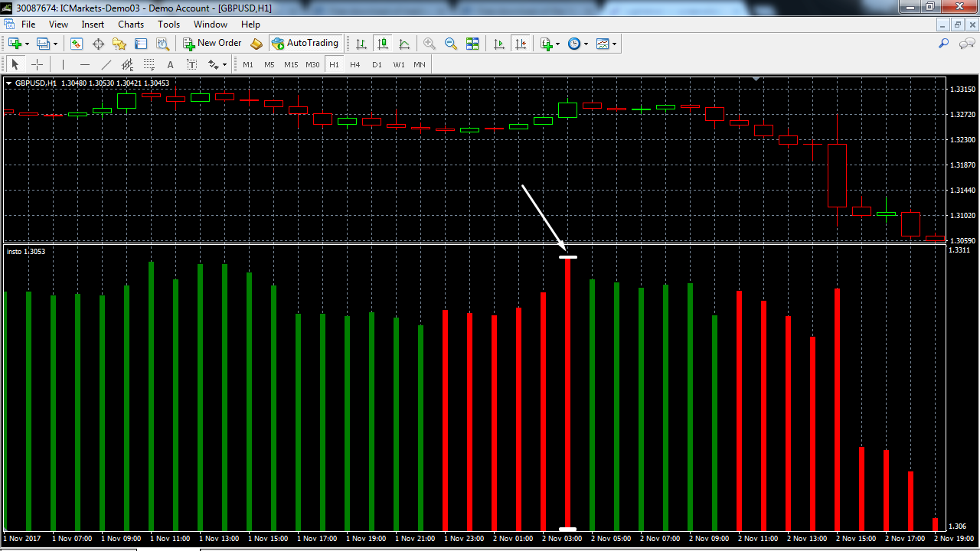Image resolution: width=980 pixels, height=551 pixels.
Task: Click the New Order button
Action: point(212,44)
